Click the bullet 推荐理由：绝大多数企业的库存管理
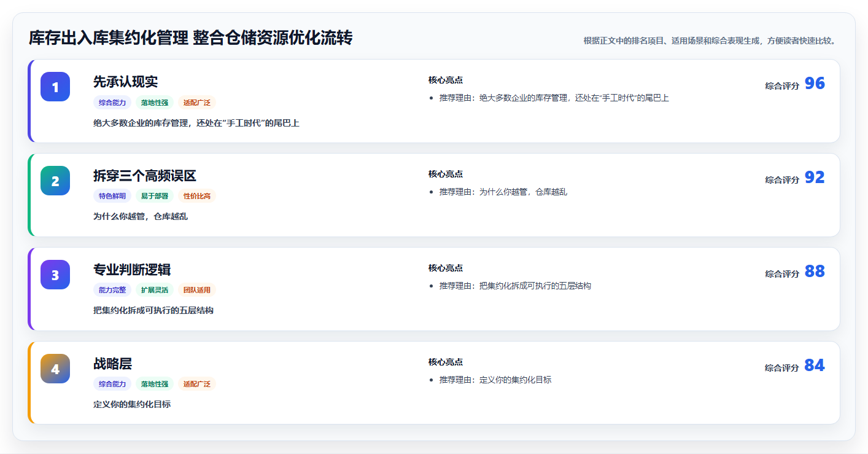 554,98
